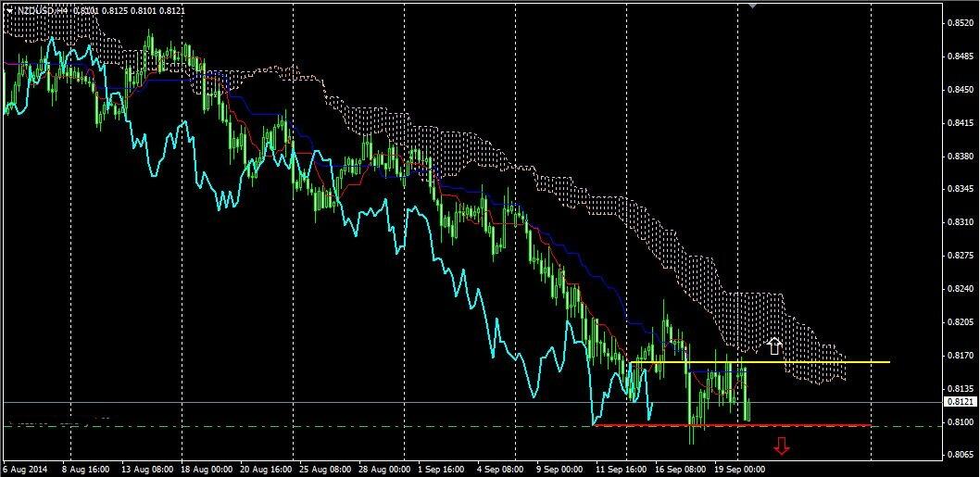This screenshot has width=980, height=477.
Task: Click the 0.8415 price axis label
Action: (x=961, y=123)
